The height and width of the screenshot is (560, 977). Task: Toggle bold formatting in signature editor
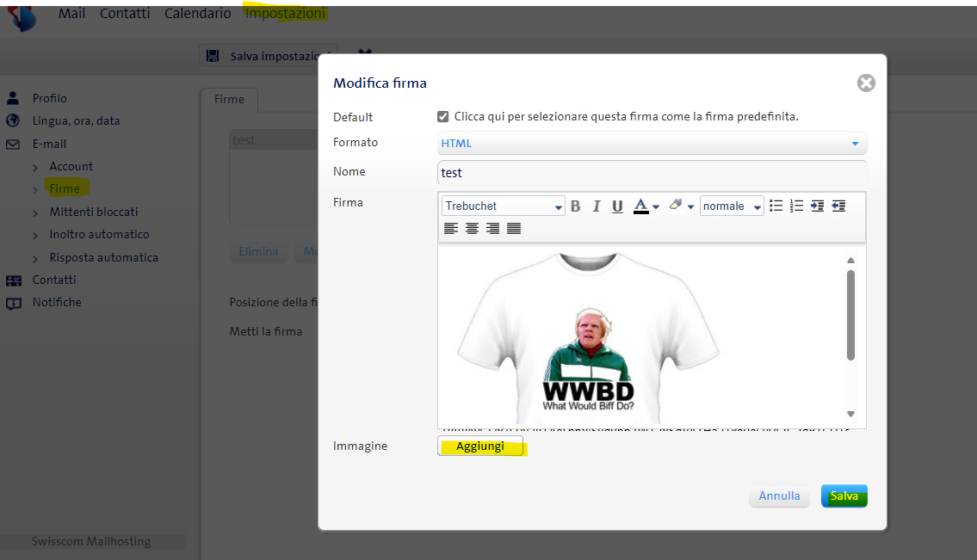(576, 206)
